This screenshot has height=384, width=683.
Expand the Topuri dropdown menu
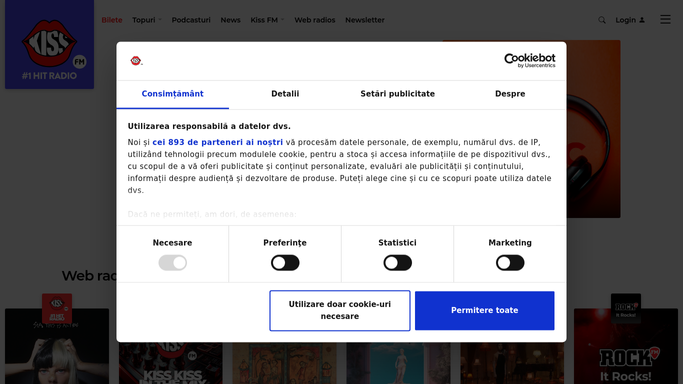(147, 20)
